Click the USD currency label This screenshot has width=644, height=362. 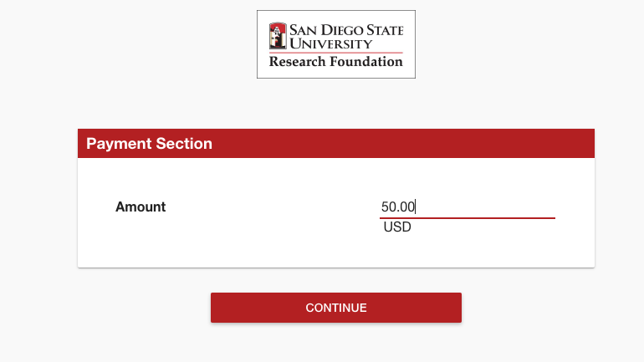[x=397, y=227]
